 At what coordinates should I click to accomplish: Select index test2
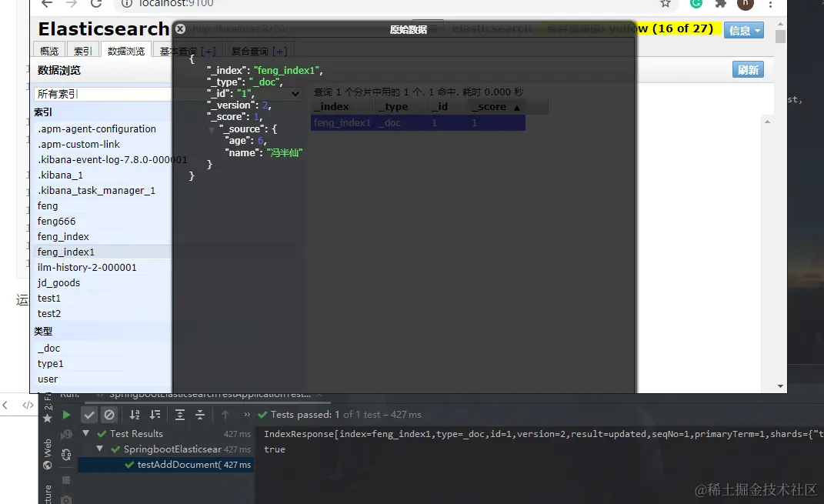click(49, 313)
